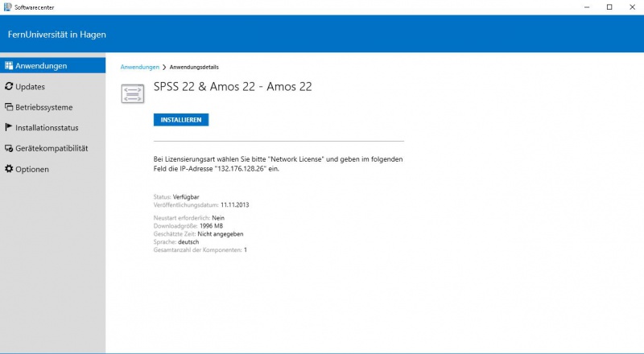Click the FernUniversität in Hagen header text
Viewport: 644px width, 354px height.
56,35
